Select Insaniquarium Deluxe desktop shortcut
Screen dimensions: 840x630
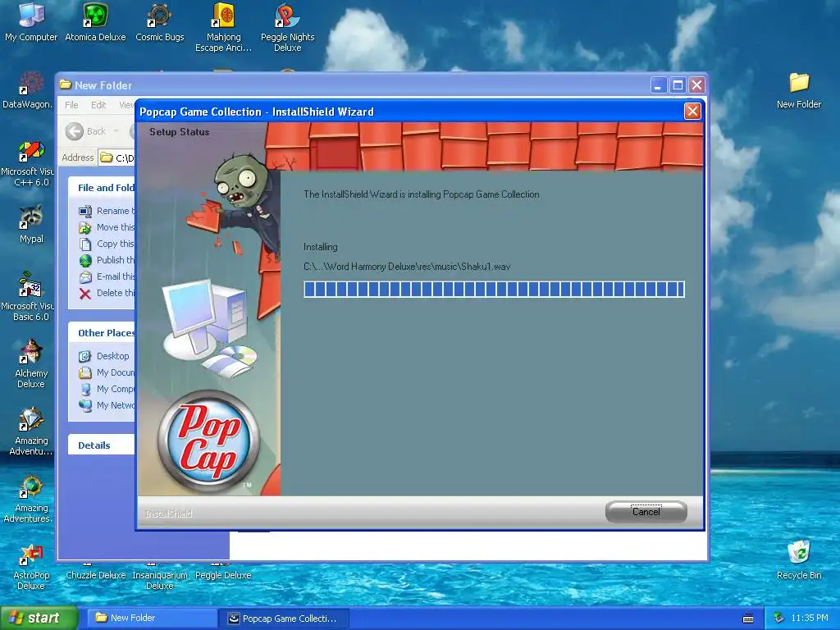pos(160,580)
